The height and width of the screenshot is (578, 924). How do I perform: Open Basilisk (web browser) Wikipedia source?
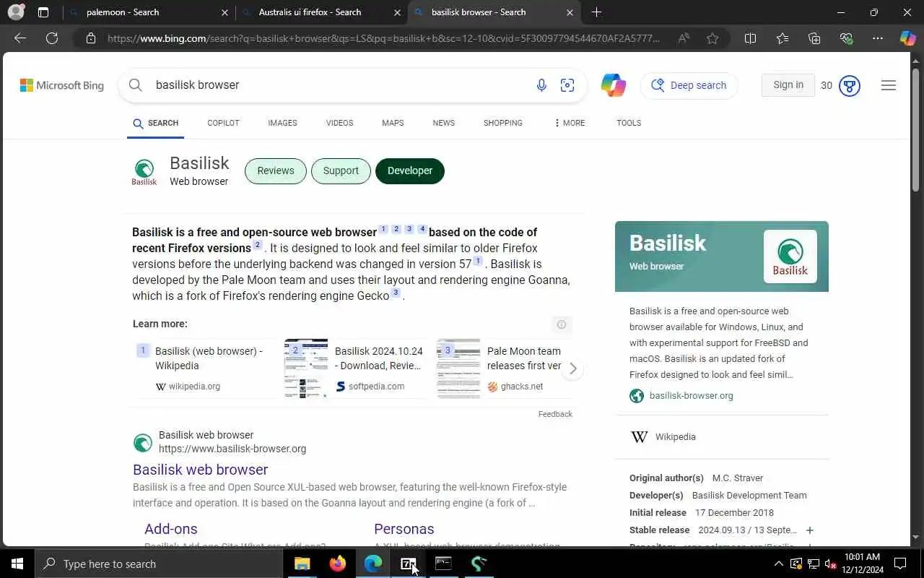coord(206,368)
